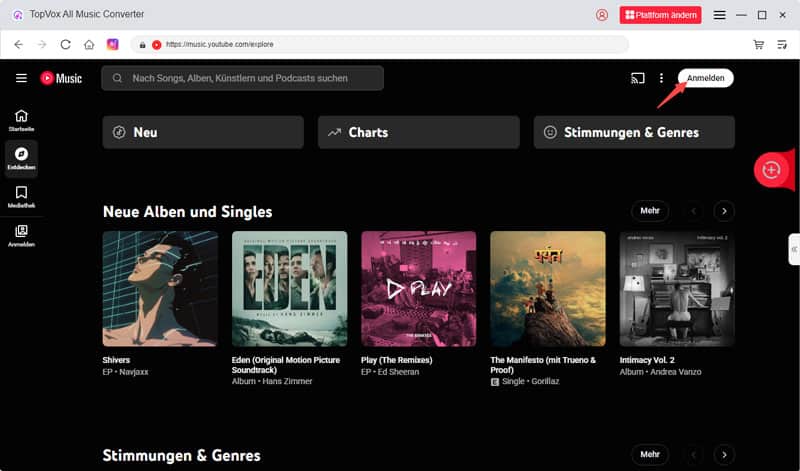Toggle the YouTube Music sidebar menu
The height and width of the screenshot is (471, 800).
[x=21, y=78]
